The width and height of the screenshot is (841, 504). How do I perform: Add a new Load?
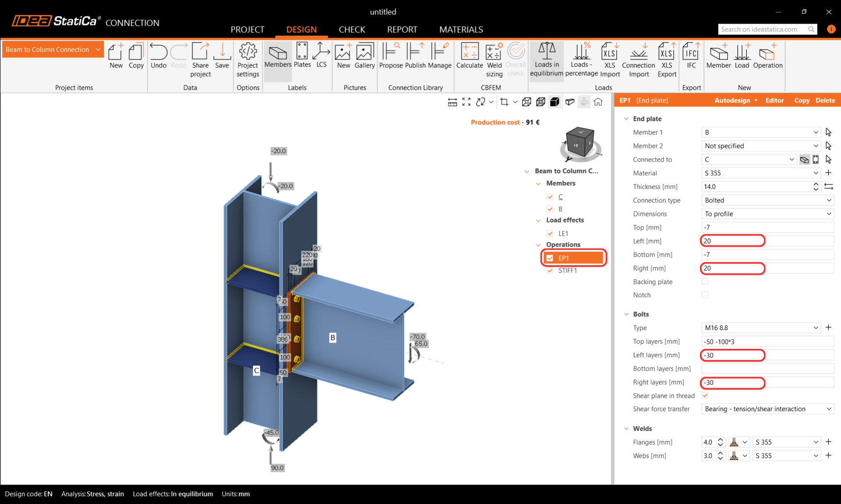(x=742, y=56)
